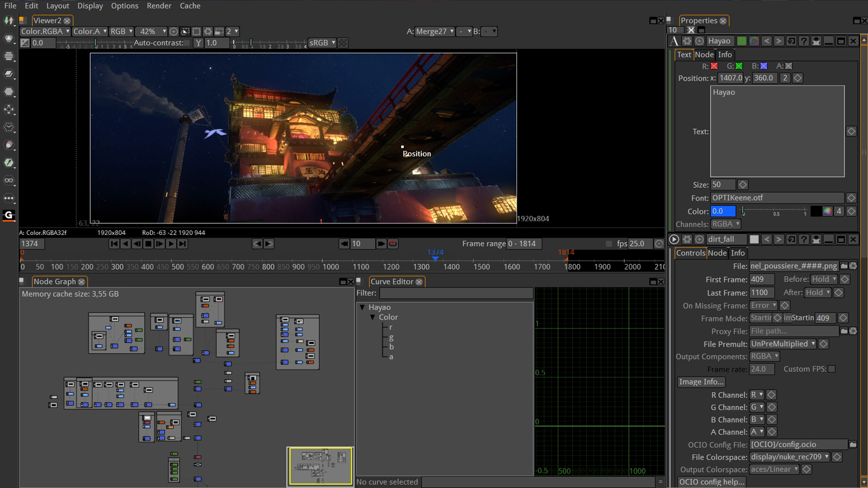
Task: Toggle the R channel checkbox
Action: tap(714, 66)
